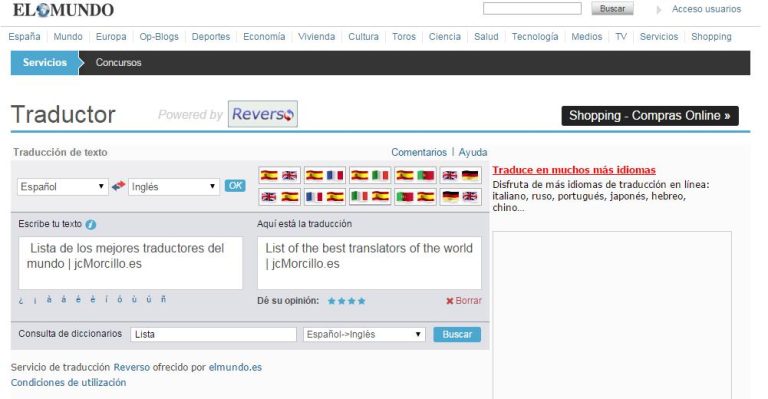The width and height of the screenshot is (768, 399).
Task: Select Spanish to Italian flag pair
Action: coord(369,175)
